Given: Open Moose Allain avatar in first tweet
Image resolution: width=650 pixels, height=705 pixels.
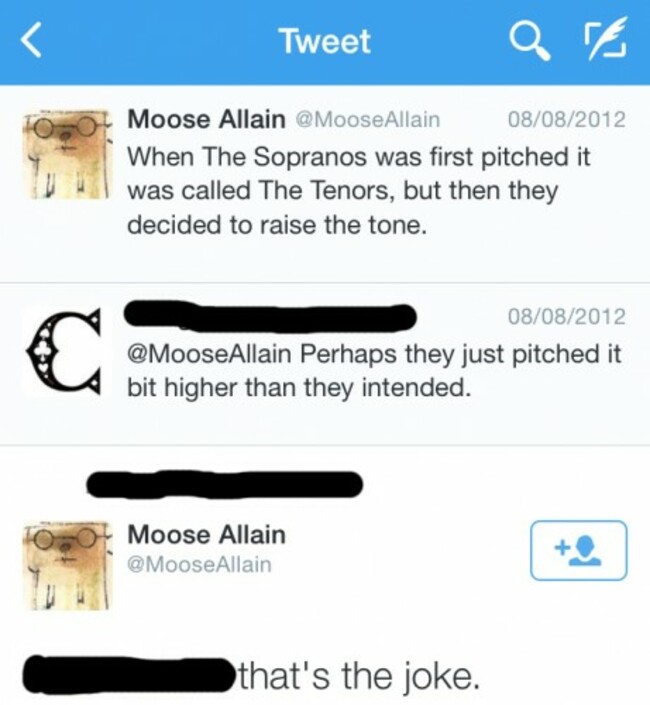Looking at the screenshot, I should (67, 154).
